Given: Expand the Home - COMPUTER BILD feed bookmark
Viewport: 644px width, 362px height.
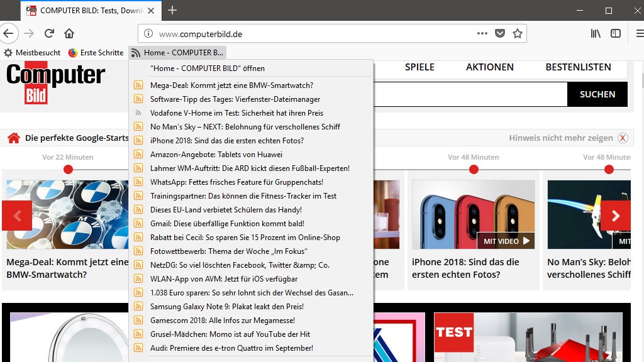Looking at the screenshot, I should 177,53.
